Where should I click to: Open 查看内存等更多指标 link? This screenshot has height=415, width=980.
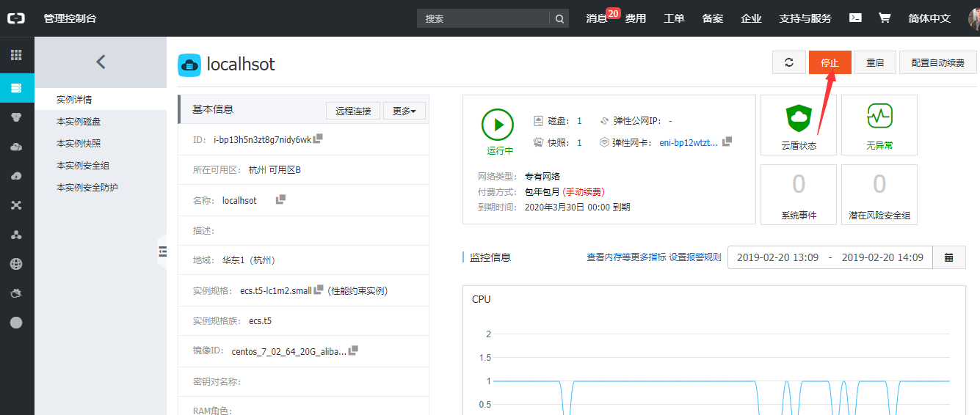(x=626, y=257)
